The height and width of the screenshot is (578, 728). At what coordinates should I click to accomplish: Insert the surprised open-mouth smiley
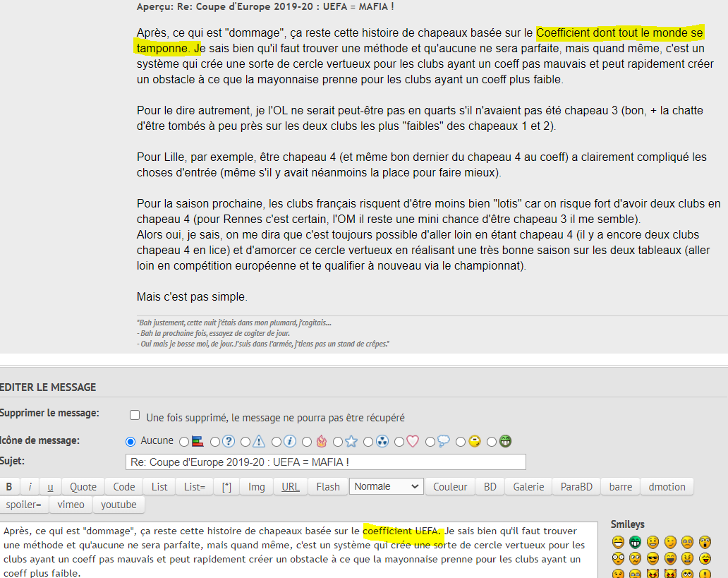(704, 542)
